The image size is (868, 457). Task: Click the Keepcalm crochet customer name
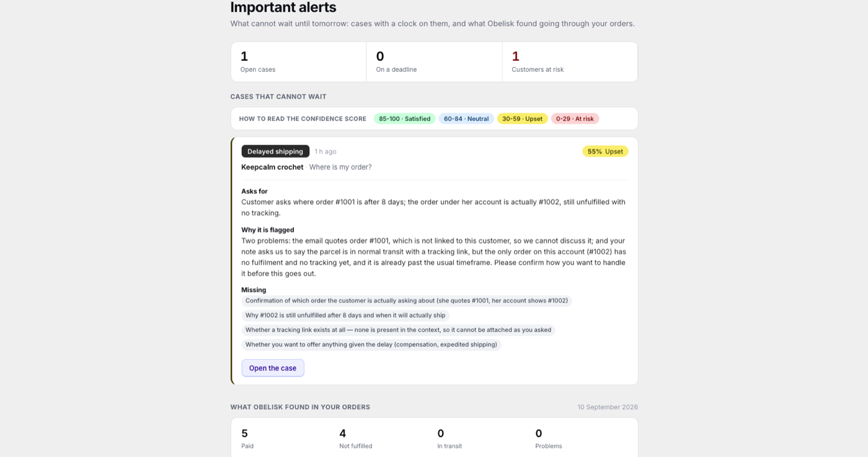(x=272, y=167)
